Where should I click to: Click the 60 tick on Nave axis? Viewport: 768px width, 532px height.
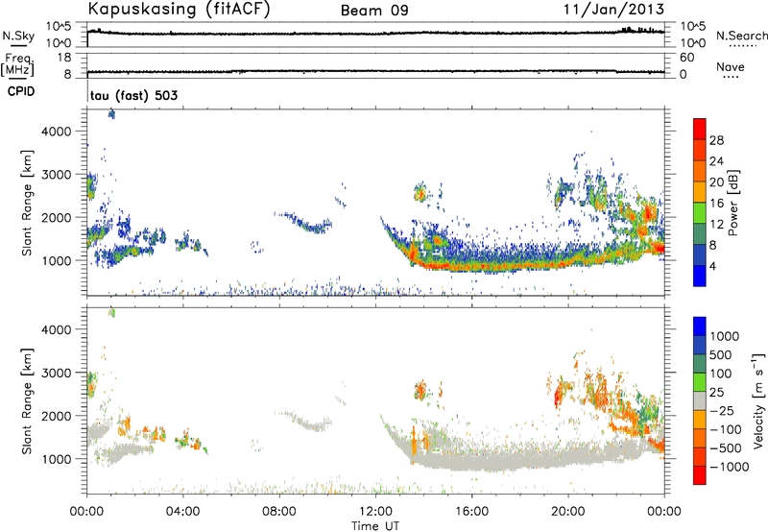687,58
